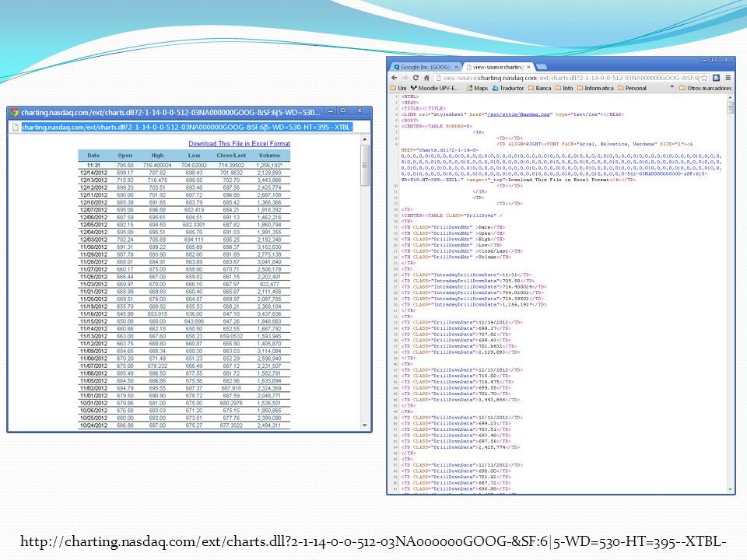This screenshot has height=560, width=747.
Task: Click the blue extension icon beside the address bar
Action: 716,78
